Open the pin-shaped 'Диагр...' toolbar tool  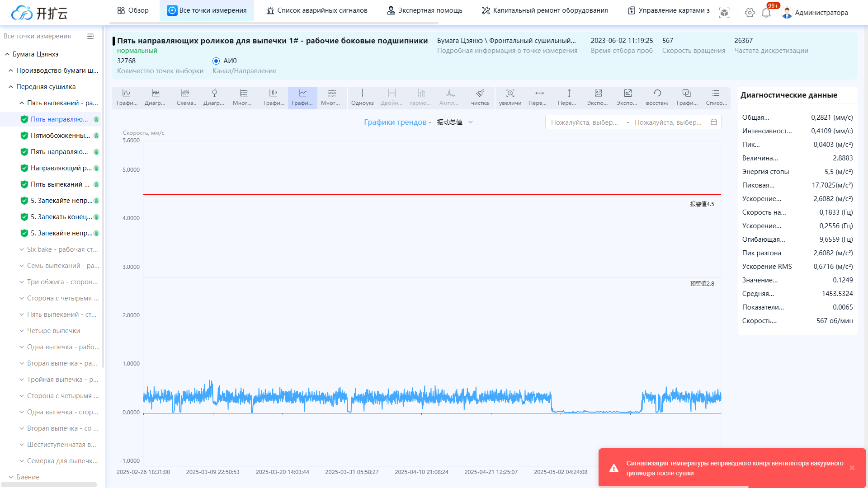pyautogui.click(x=214, y=98)
